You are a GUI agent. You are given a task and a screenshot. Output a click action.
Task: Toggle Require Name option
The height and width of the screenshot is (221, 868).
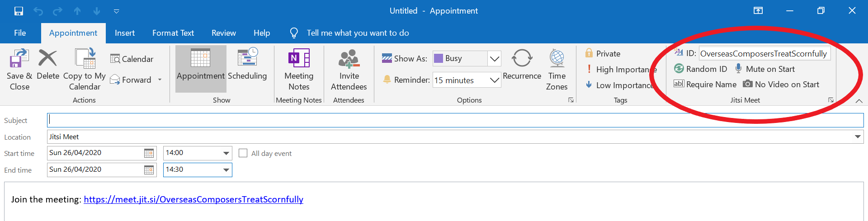(x=705, y=84)
